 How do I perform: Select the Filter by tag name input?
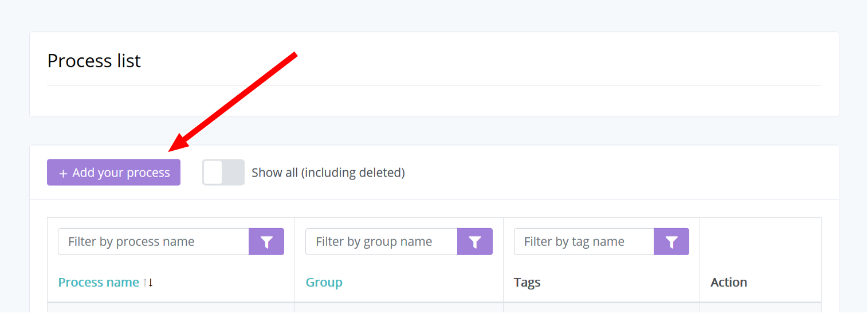pos(583,242)
